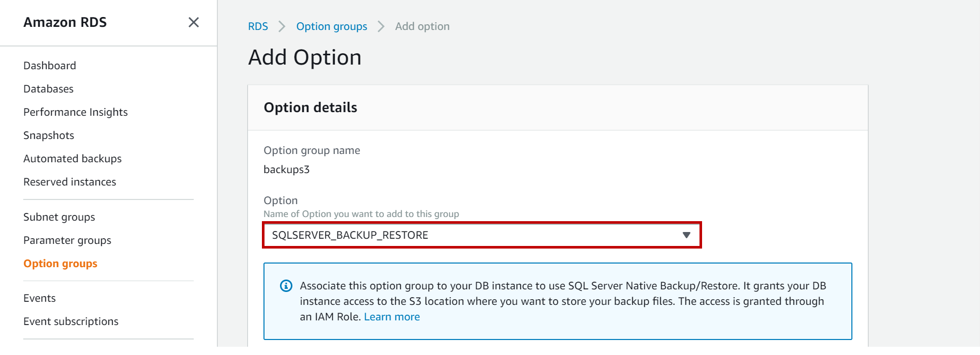Open Snapshots page
The width and height of the screenshot is (980, 355).
(49, 135)
